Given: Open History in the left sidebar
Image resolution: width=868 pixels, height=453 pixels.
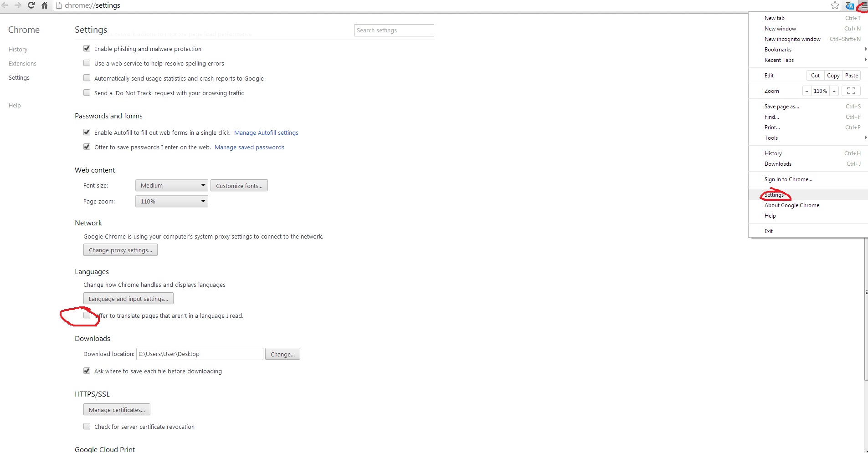Looking at the screenshot, I should point(18,50).
